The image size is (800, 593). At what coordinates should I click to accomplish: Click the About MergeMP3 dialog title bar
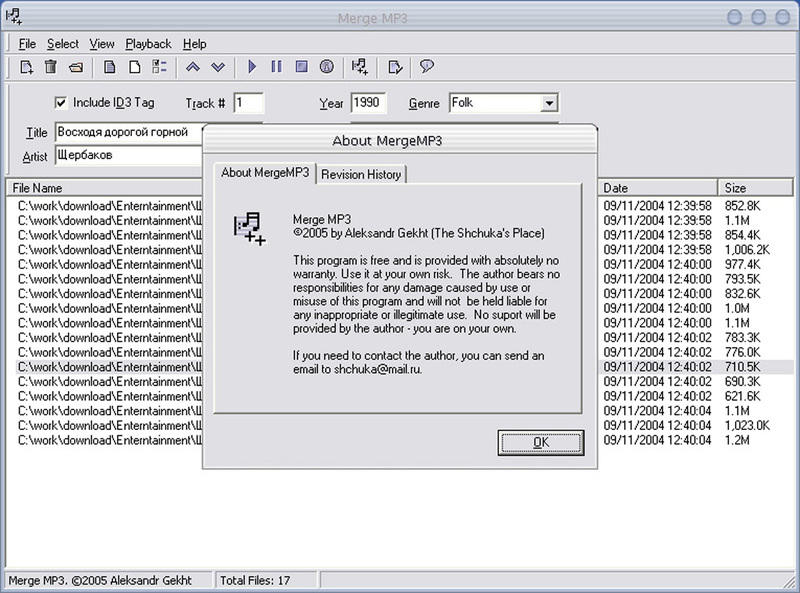pos(400,140)
